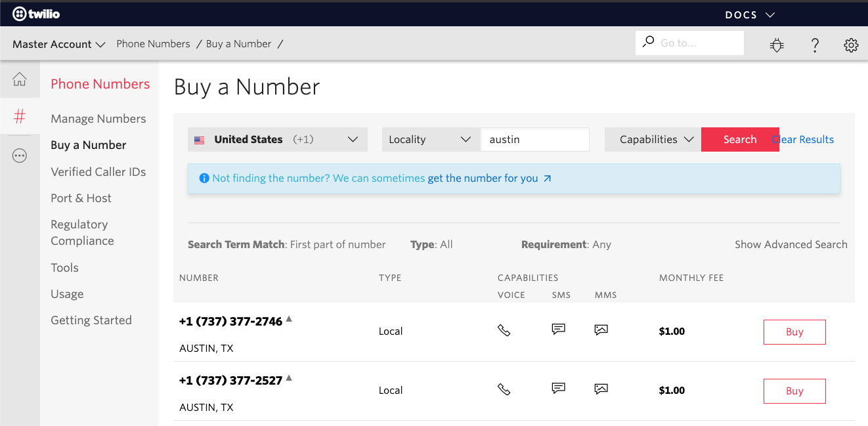Go to Verified Caller IDs

[98, 172]
